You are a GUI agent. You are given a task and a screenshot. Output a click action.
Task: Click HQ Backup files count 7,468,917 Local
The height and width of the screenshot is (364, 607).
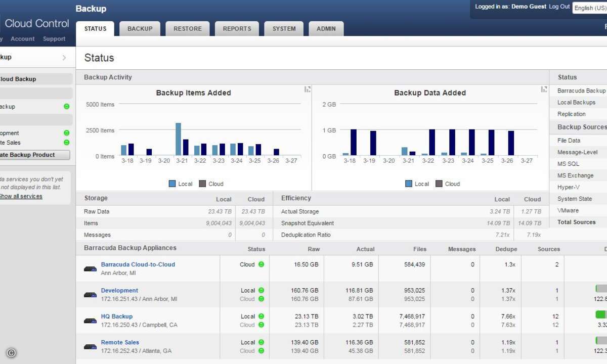(412, 316)
